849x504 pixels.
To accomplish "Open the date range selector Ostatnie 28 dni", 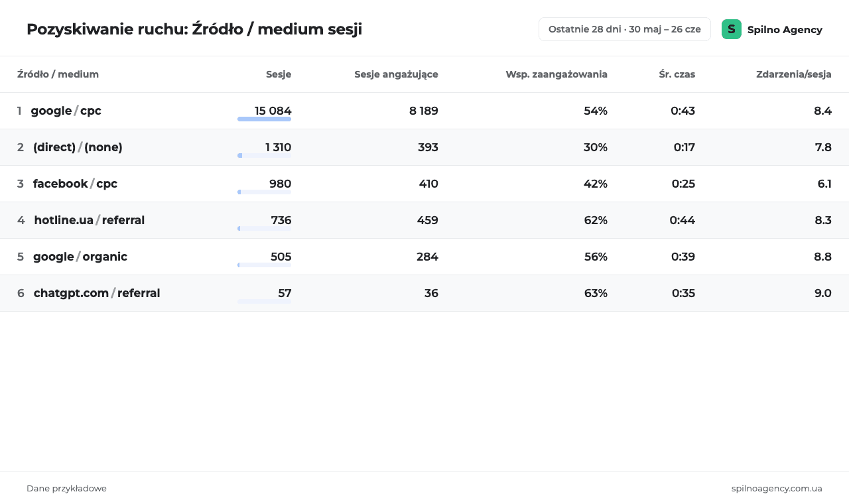I will pos(625,29).
